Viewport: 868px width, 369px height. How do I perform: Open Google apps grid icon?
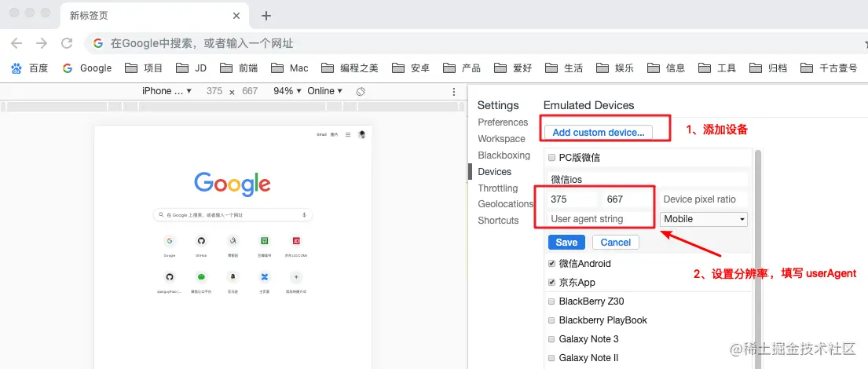point(348,134)
